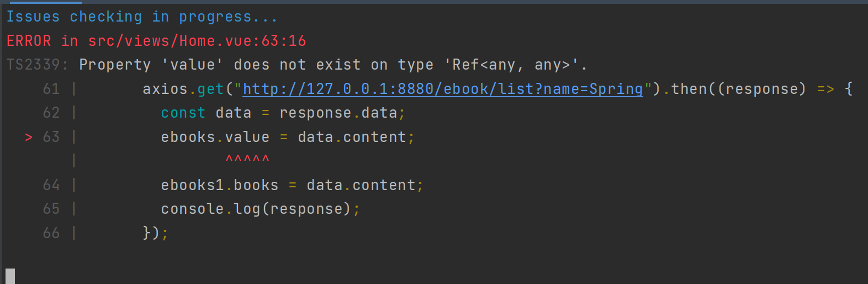868x284 pixels.
Task: Click the red caret underline markers
Action: pyautogui.click(x=247, y=159)
